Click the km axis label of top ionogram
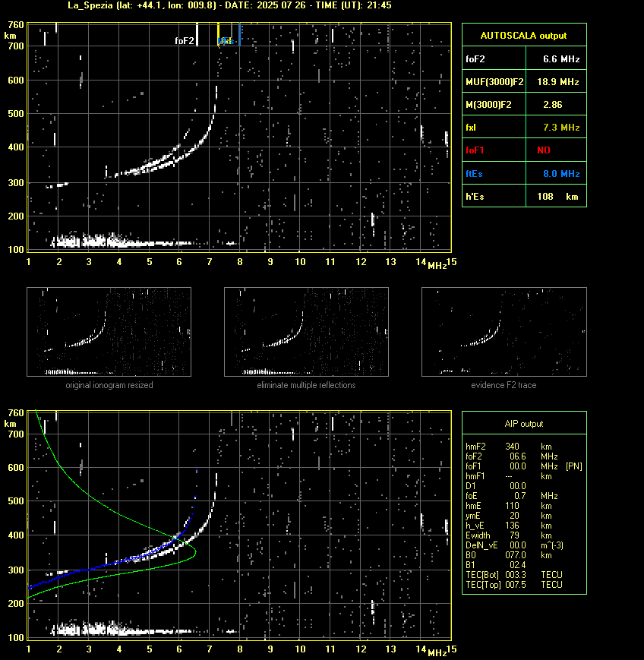The image size is (644, 660). 10,36
